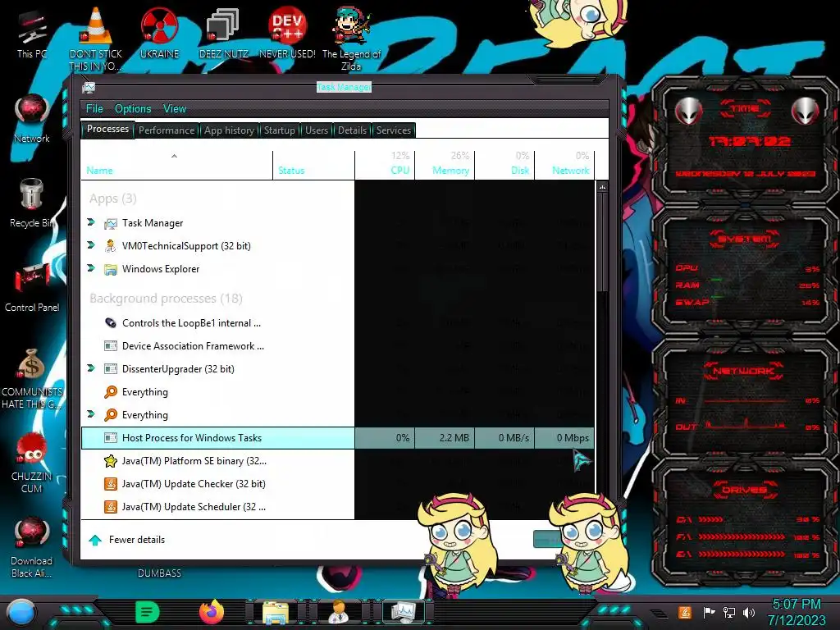The height and width of the screenshot is (630, 840).
Task: Switch to the Performance tab
Action: coord(167,130)
